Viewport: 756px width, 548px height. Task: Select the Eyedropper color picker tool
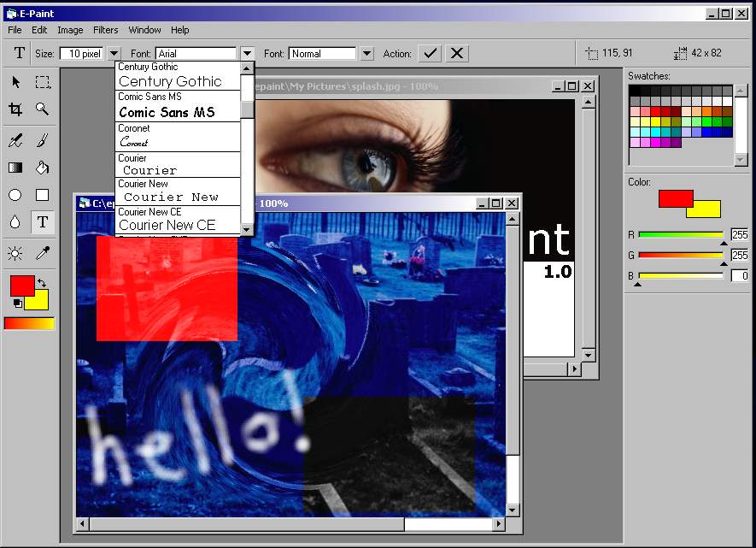tap(42, 253)
